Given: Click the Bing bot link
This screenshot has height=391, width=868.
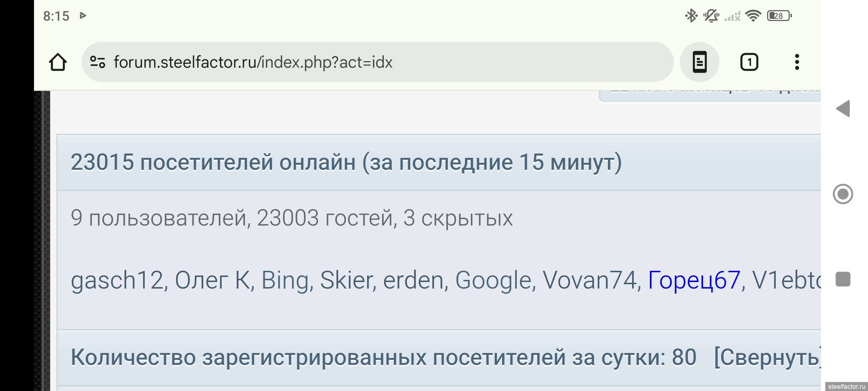Looking at the screenshot, I should click(x=284, y=280).
